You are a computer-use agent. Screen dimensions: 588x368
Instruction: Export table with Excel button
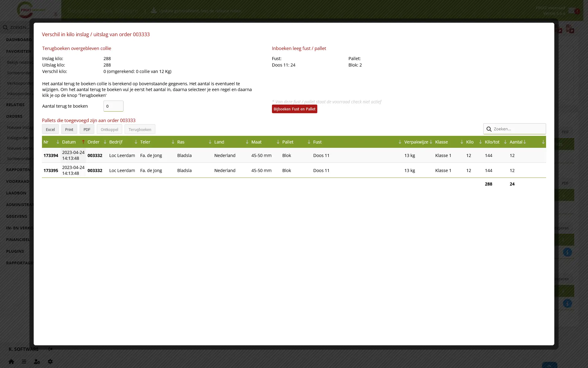click(50, 129)
